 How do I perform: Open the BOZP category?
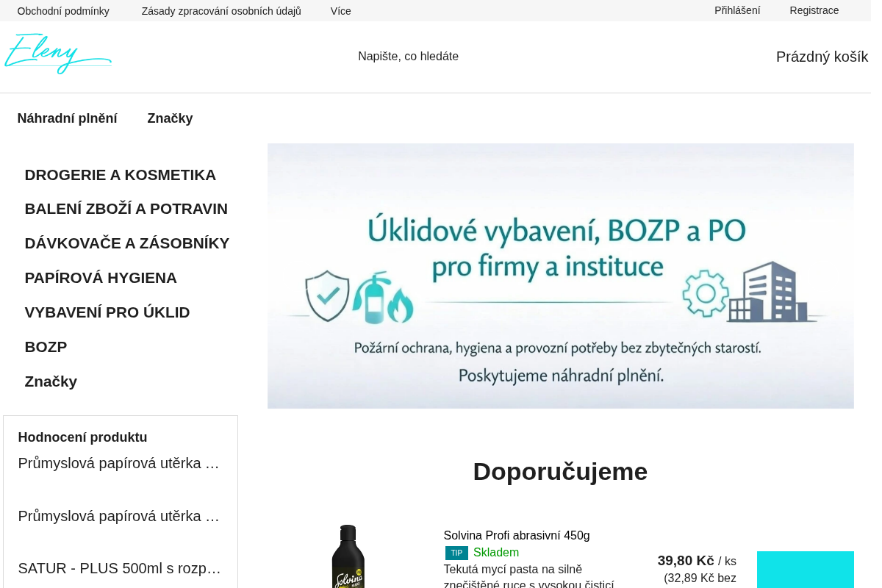pyautogui.click(x=46, y=347)
